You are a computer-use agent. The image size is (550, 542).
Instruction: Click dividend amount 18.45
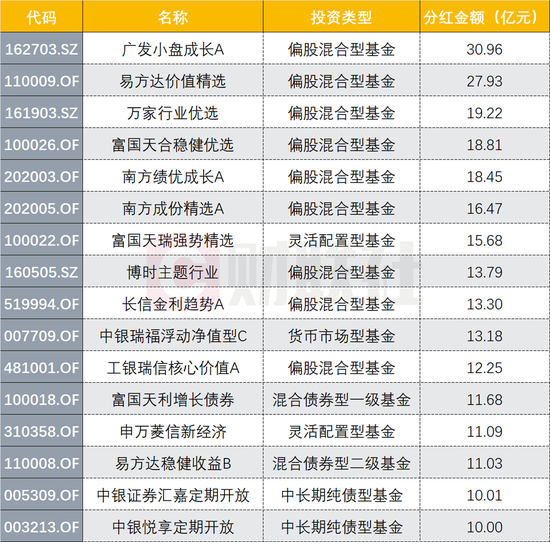[x=484, y=177]
